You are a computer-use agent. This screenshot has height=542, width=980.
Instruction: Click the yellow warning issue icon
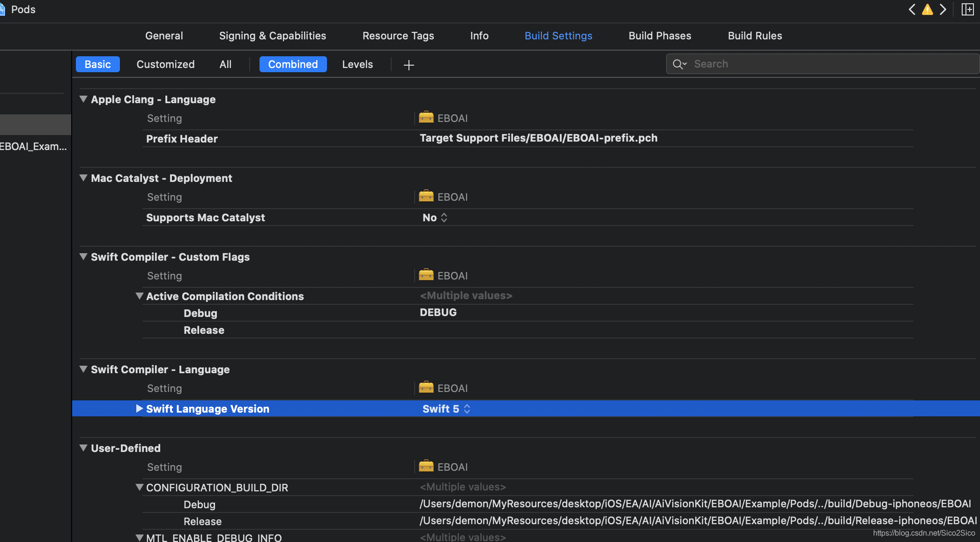tap(928, 9)
